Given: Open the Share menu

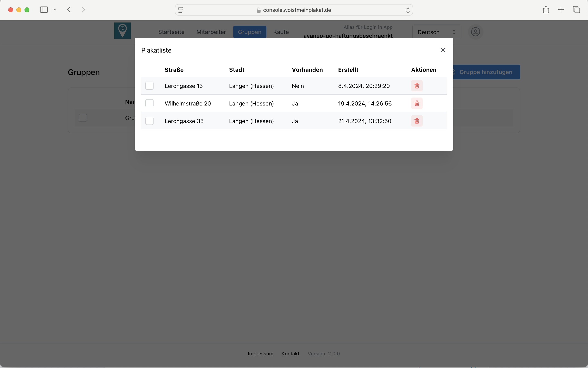Looking at the screenshot, I should (x=546, y=10).
